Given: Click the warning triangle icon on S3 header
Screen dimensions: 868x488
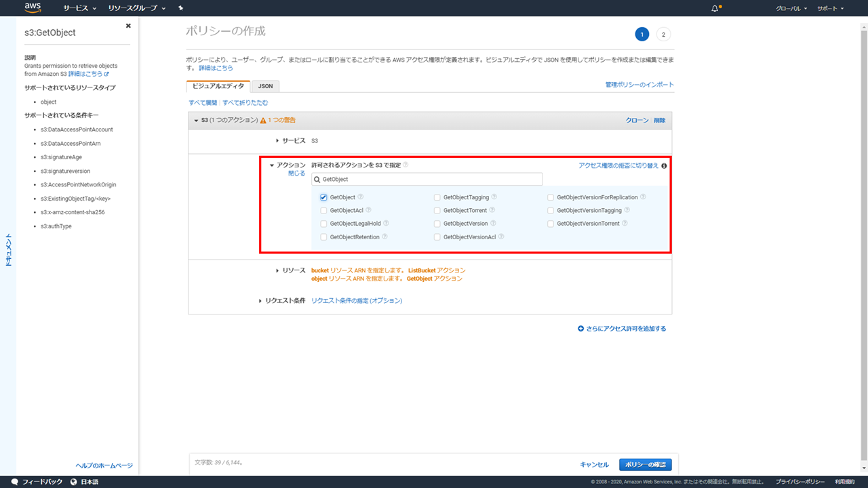Looking at the screenshot, I should point(262,120).
